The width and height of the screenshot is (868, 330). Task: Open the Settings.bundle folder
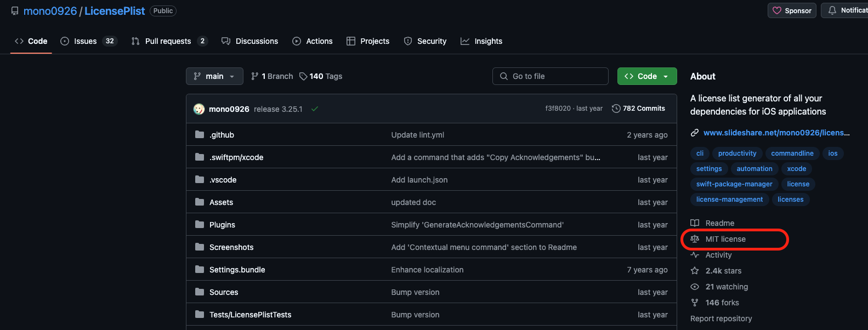[x=237, y=270]
